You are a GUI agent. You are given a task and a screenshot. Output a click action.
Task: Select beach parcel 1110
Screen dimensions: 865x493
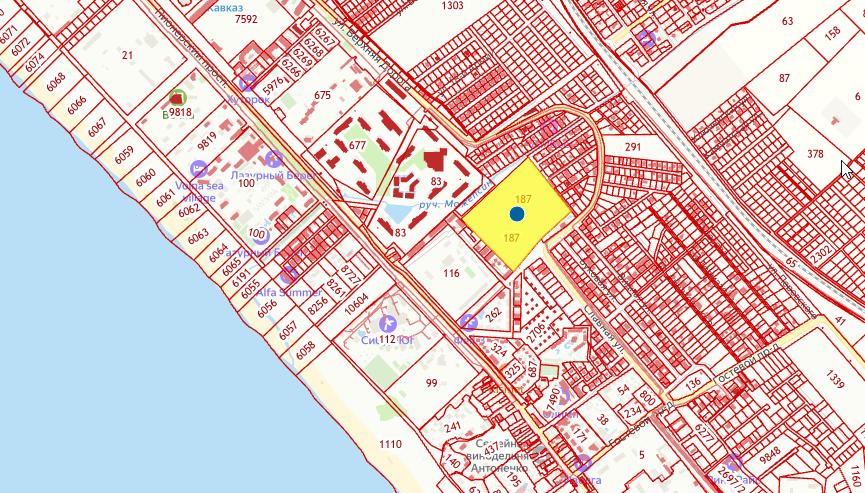click(x=390, y=444)
